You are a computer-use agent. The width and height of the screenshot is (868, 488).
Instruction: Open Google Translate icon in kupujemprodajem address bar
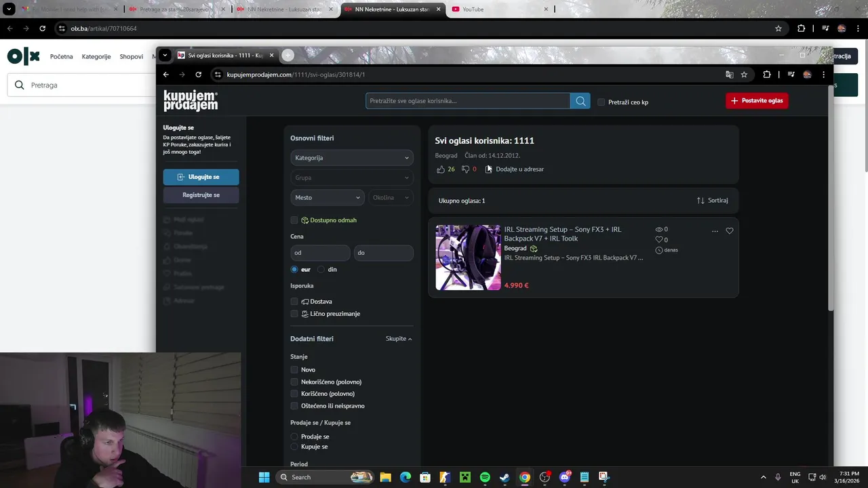click(730, 75)
